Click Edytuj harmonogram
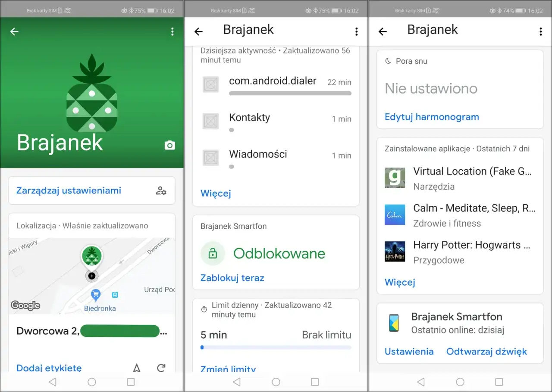The image size is (552, 392). pyautogui.click(x=432, y=117)
